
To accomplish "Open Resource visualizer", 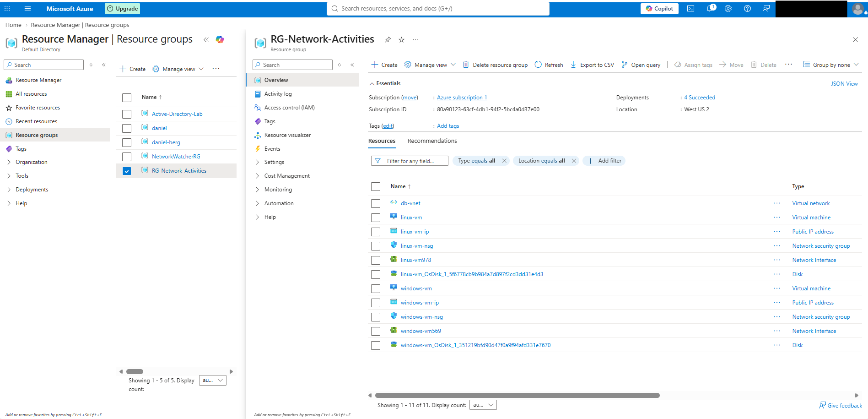I will (x=287, y=135).
